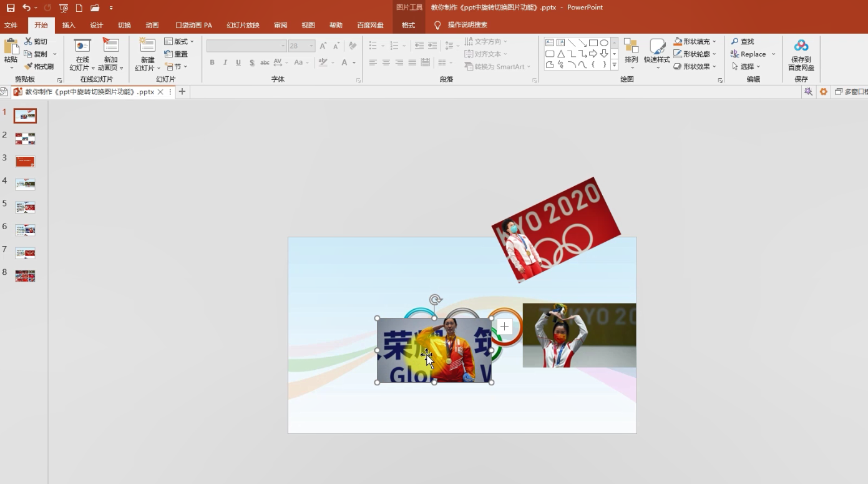
Task: Insert a text box shape from the gallery
Action: 550,42
